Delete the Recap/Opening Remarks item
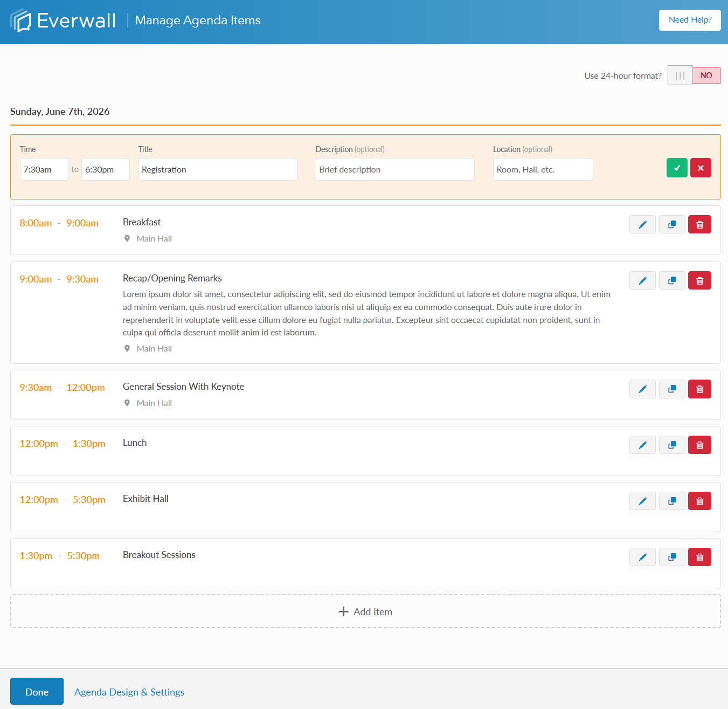Viewport: 728px width, 709px height. click(x=699, y=280)
